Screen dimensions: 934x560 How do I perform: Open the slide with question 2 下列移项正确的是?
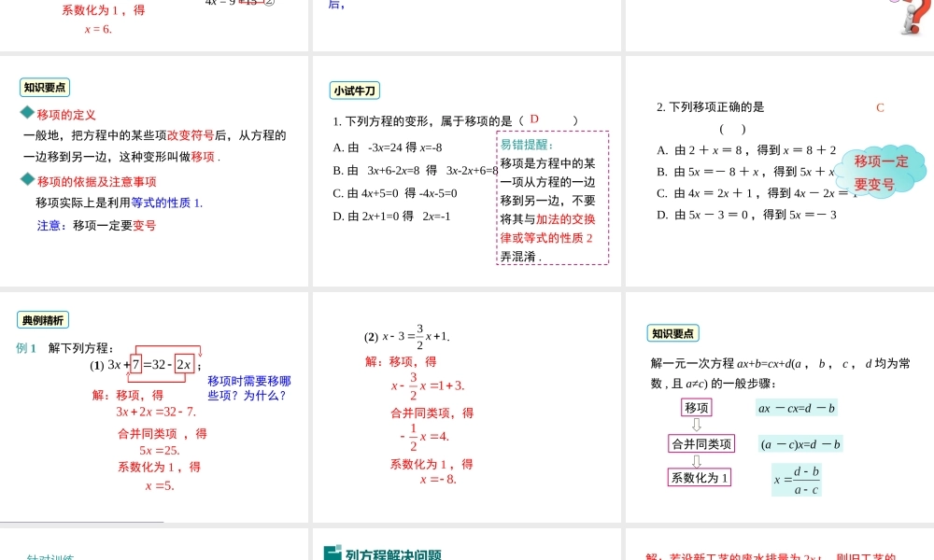[x=780, y=171]
